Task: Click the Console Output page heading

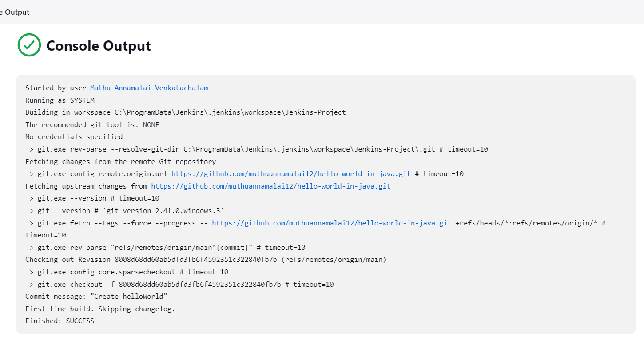Action: click(99, 46)
